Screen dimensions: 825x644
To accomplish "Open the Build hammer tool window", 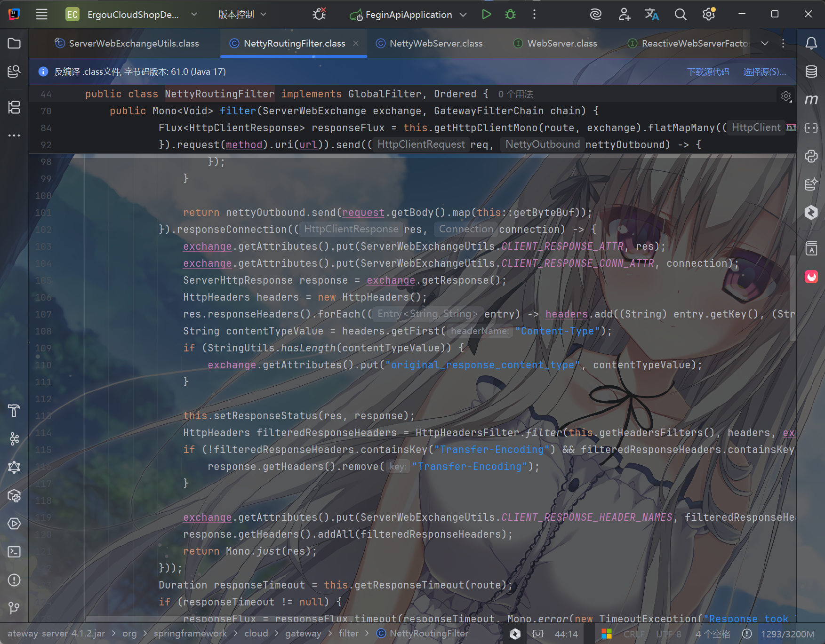I will tap(14, 411).
